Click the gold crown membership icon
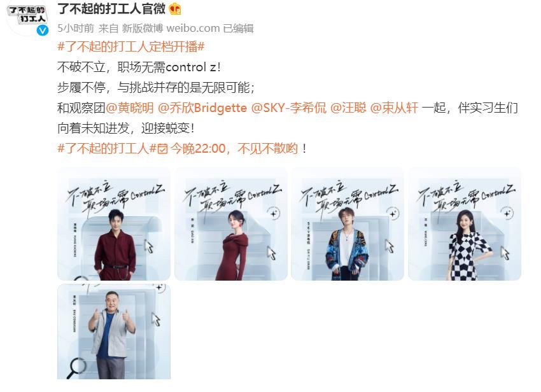 (175, 10)
